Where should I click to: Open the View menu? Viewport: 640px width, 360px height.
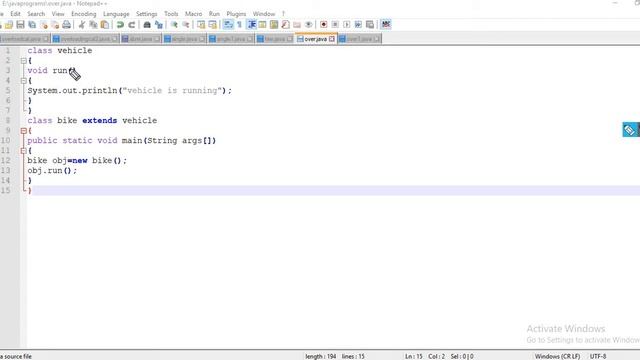point(58,14)
